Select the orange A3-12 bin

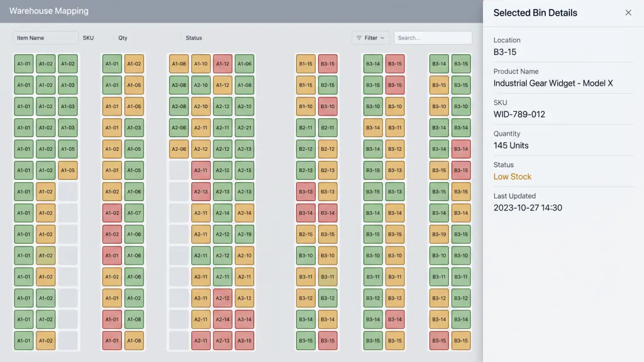pos(245,298)
